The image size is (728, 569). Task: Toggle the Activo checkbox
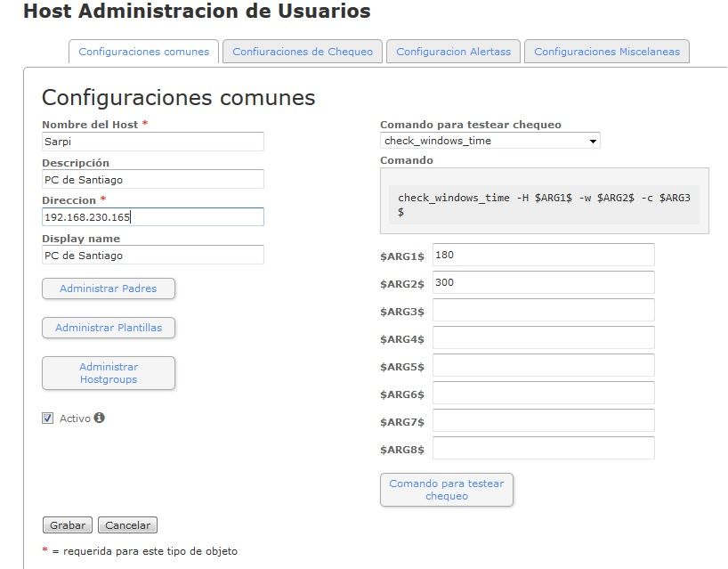(x=48, y=419)
